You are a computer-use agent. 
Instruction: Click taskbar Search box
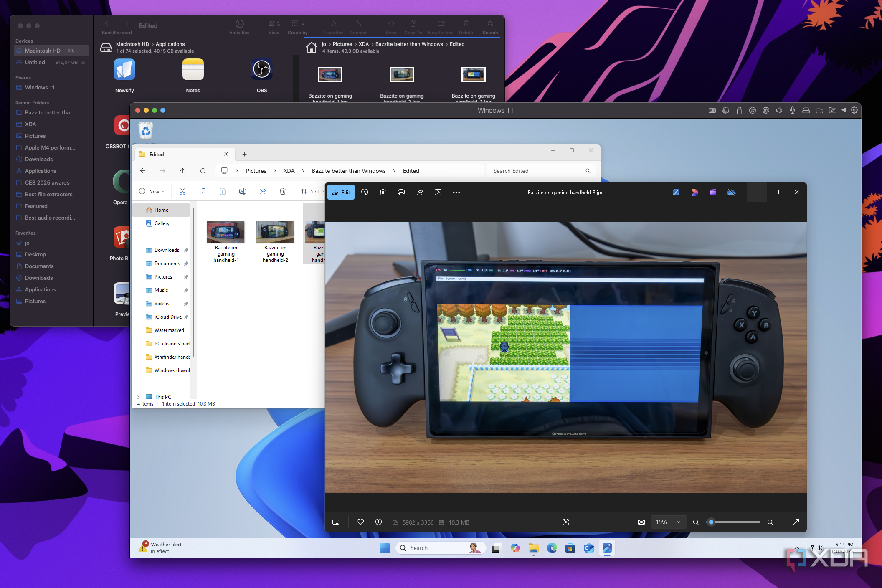(x=441, y=548)
